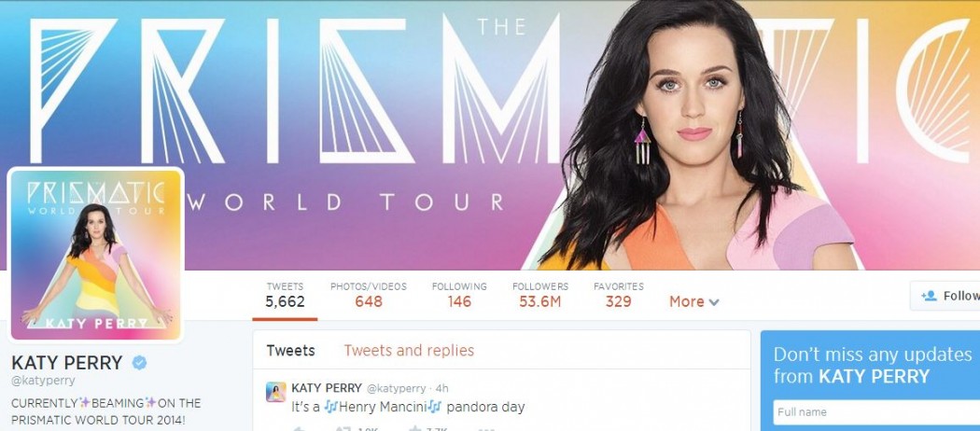Screen dimensions: 980x431
Task: Click the KATY PERRY profile name heading
Action: 67,363
